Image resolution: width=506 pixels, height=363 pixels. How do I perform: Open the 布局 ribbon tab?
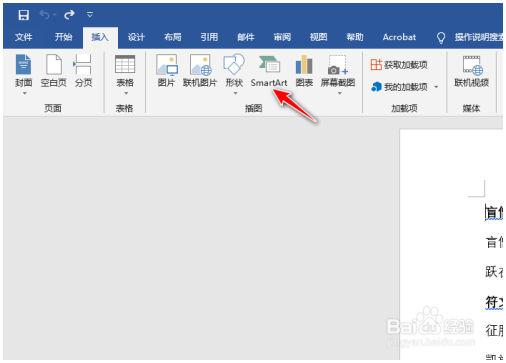click(173, 37)
